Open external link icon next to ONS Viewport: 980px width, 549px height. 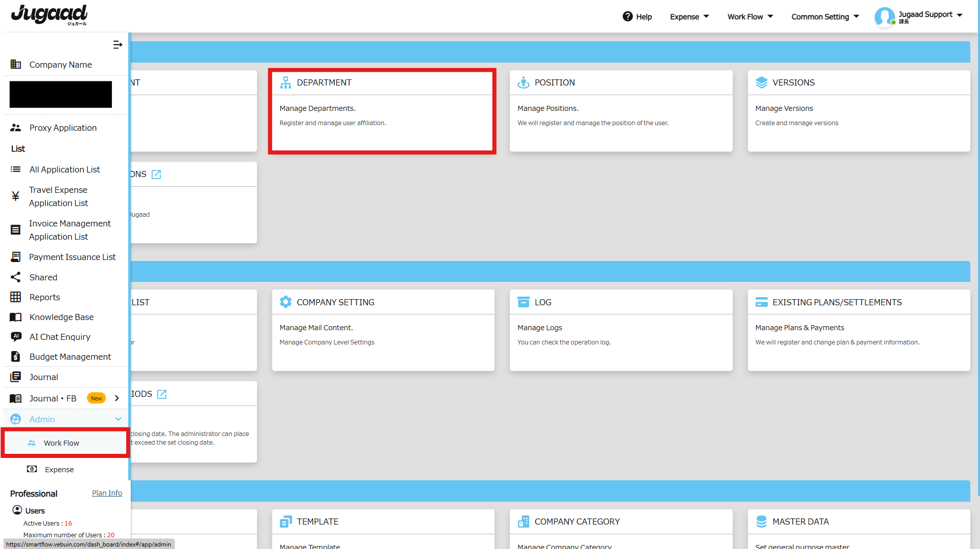tap(157, 175)
